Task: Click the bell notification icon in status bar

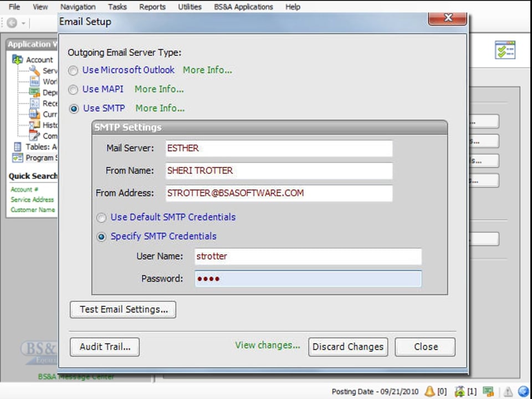Action: click(x=429, y=392)
